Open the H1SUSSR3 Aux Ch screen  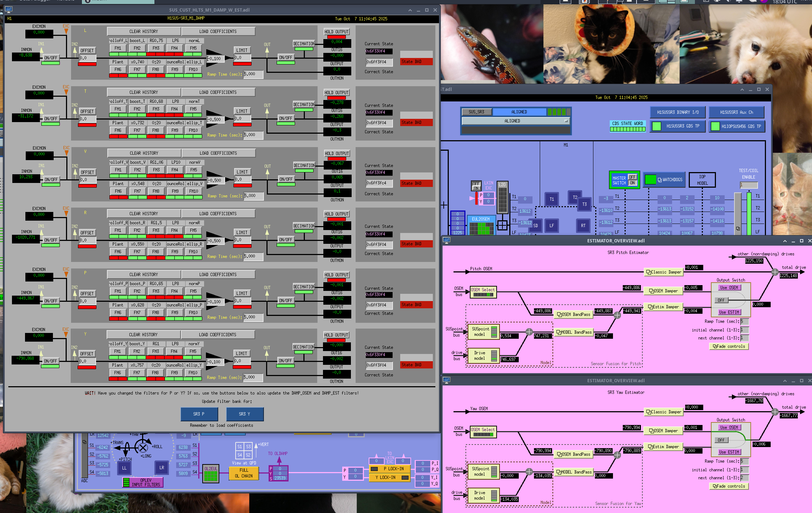pyautogui.click(x=736, y=112)
